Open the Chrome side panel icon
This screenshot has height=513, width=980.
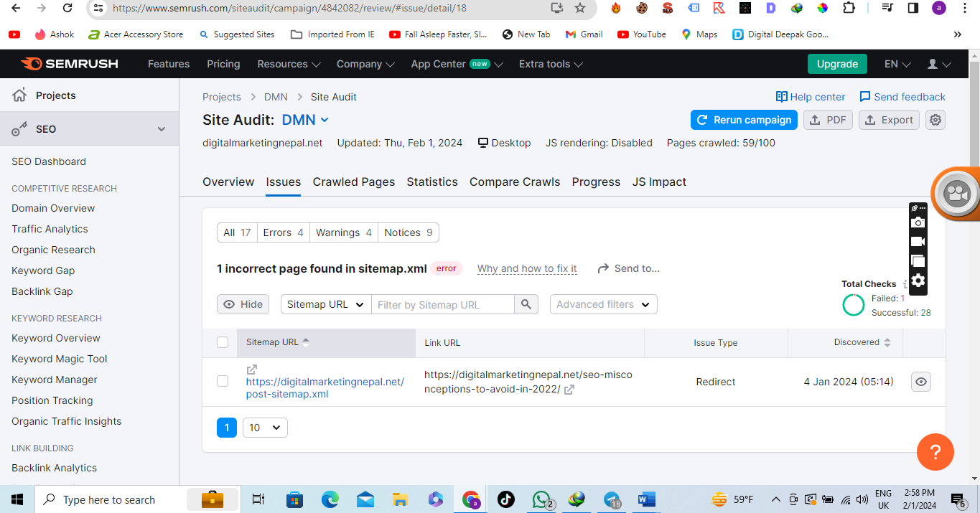pyautogui.click(x=913, y=8)
